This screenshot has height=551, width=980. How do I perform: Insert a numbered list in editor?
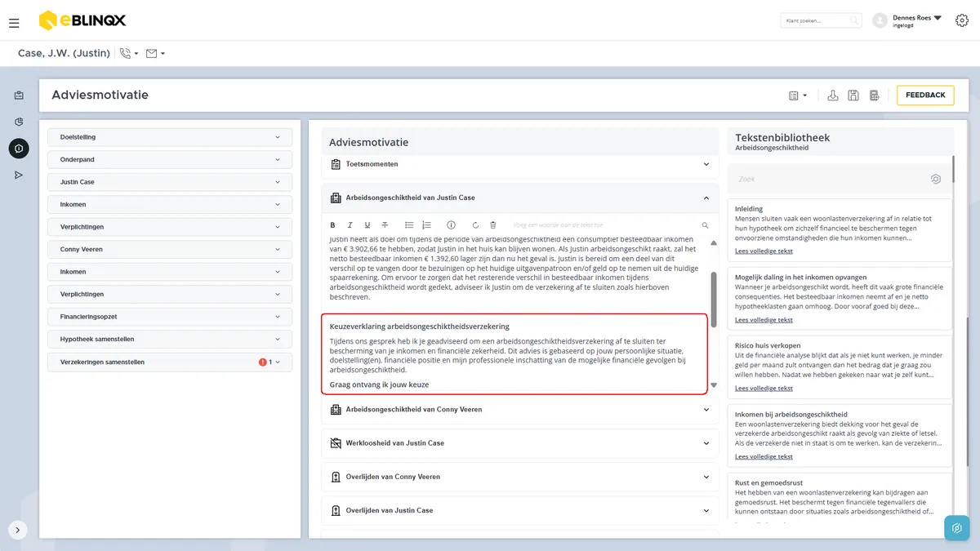coord(426,225)
